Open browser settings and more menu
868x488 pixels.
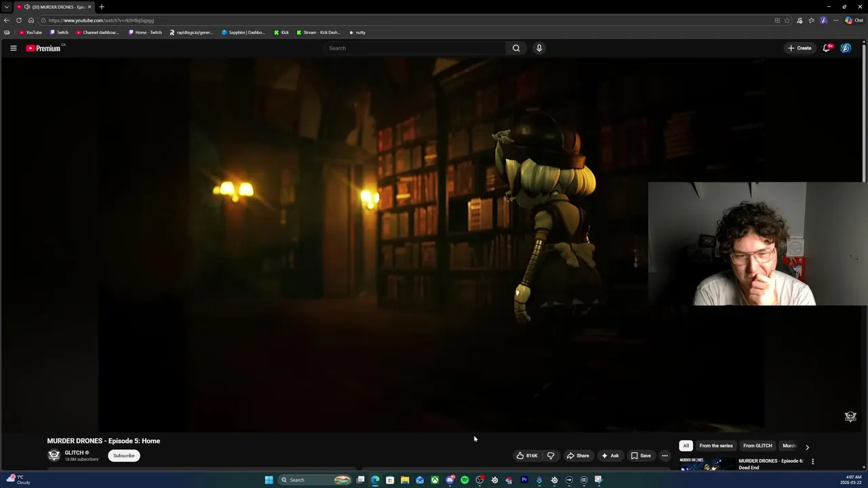(835, 20)
